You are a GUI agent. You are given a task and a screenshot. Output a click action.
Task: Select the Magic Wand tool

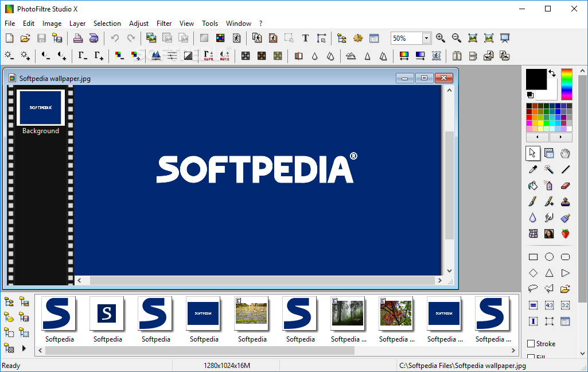pos(548,169)
